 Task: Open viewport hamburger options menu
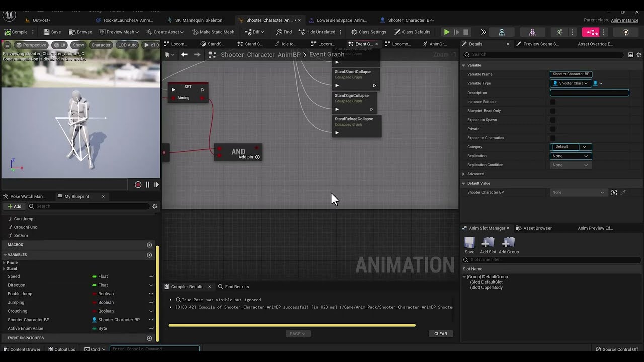pyautogui.click(x=7, y=45)
